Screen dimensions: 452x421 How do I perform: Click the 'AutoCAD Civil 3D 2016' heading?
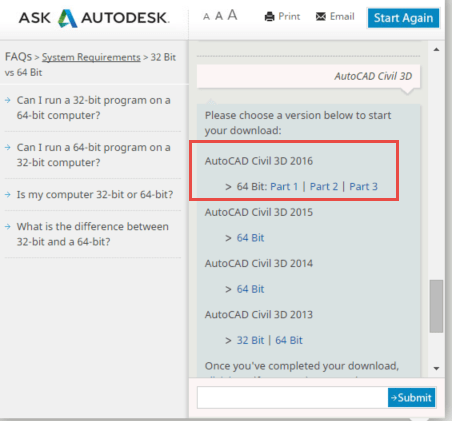259,161
